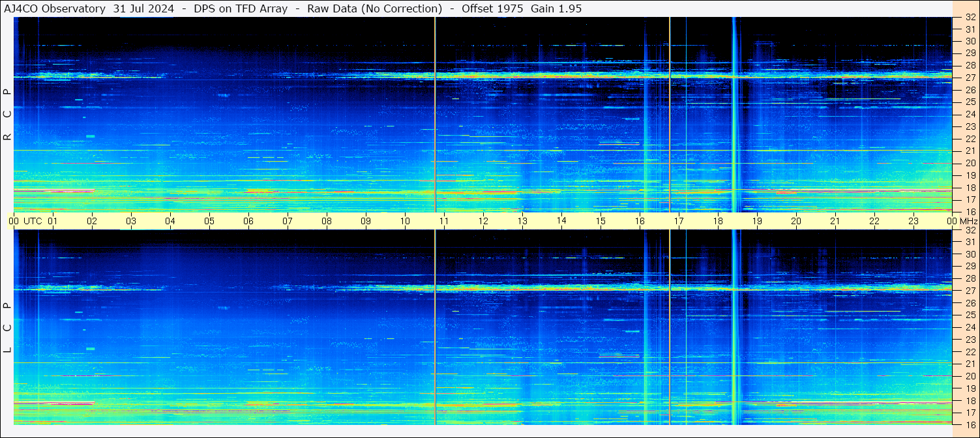Click the pink vertical line before 17 UTC in LCP
980x438 pixels.
point(670,326)
